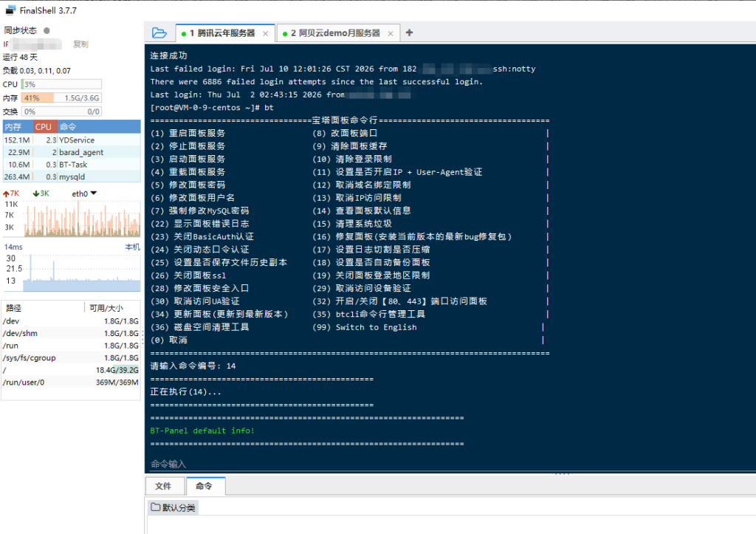The image size is (756, 534).
Task: Click the 负载 0.03, 0.11, 0.07 text
Action: pyautogui.click(x=37, y=71)
